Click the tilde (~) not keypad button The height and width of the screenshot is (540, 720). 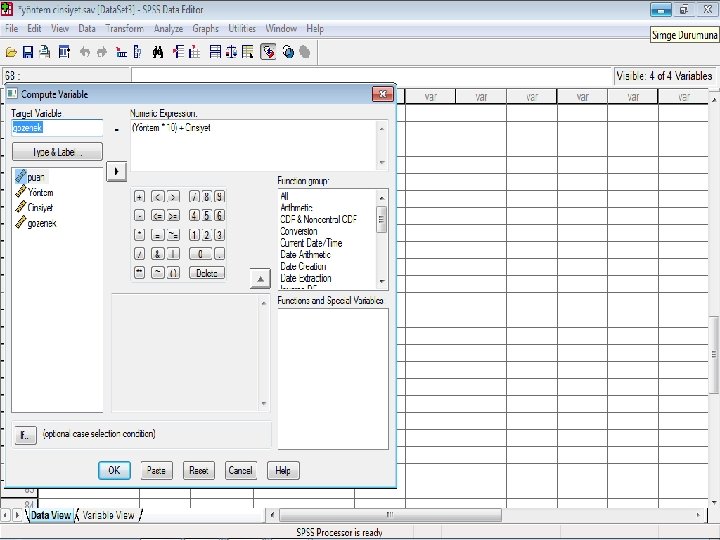pyautogui.click(x=158, y=272)
